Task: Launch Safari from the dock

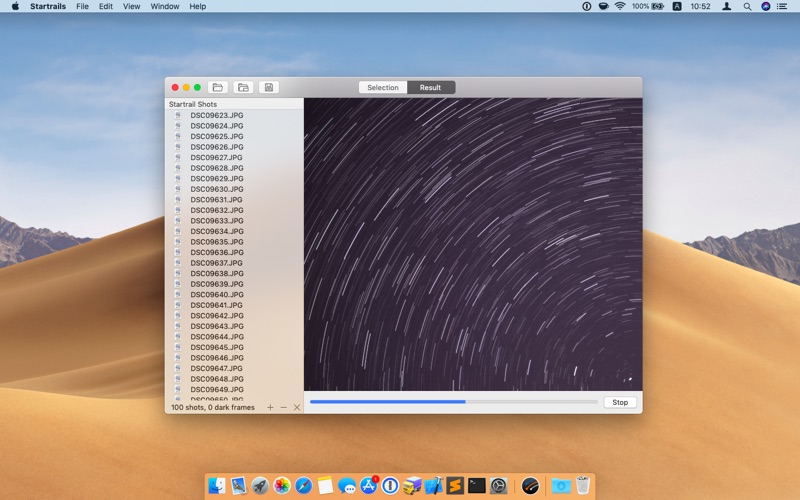Action: pos(304,485)
